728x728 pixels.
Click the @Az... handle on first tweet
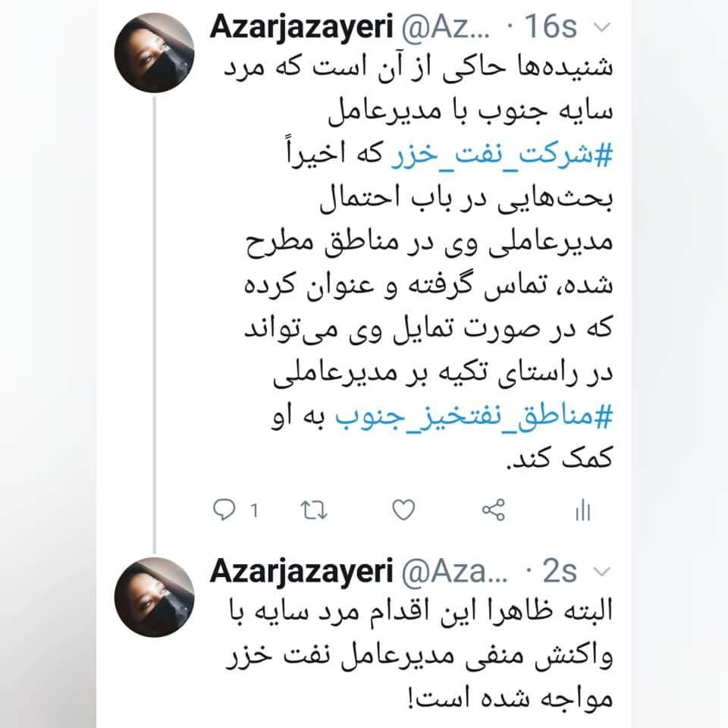coord(446,27)
